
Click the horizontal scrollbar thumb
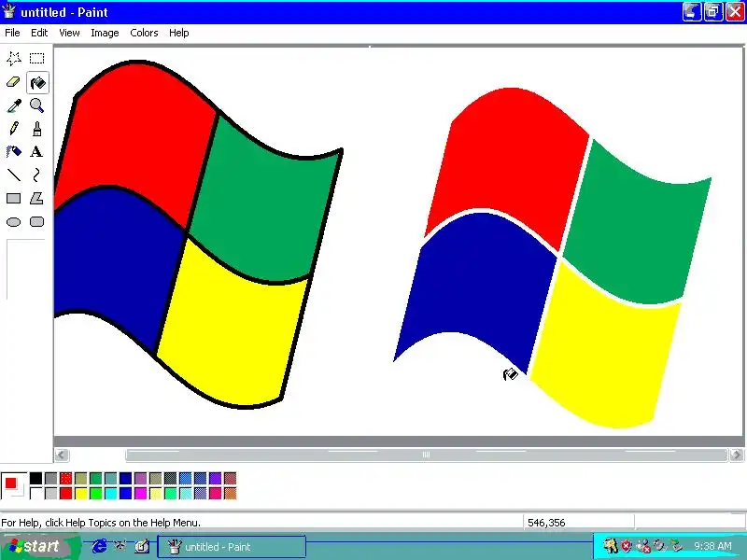pos(426,455)
